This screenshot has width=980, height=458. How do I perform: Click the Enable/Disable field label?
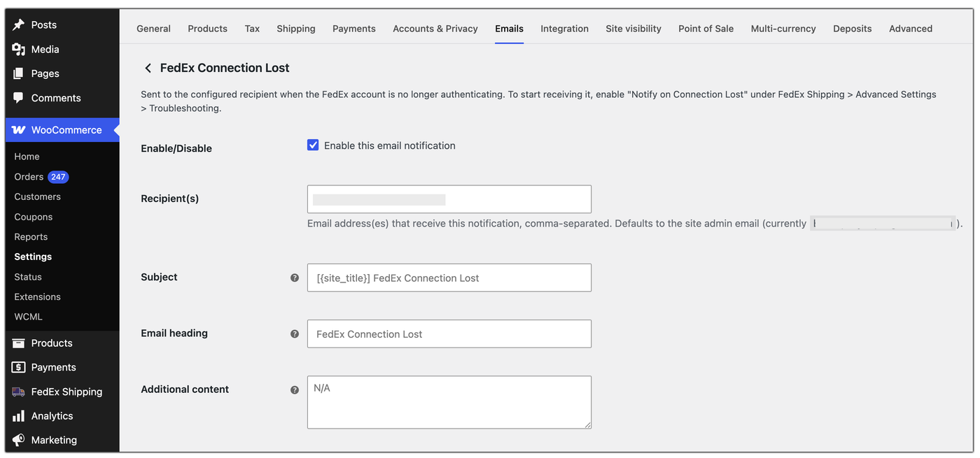pyautogui.click(x=176, y=148)
